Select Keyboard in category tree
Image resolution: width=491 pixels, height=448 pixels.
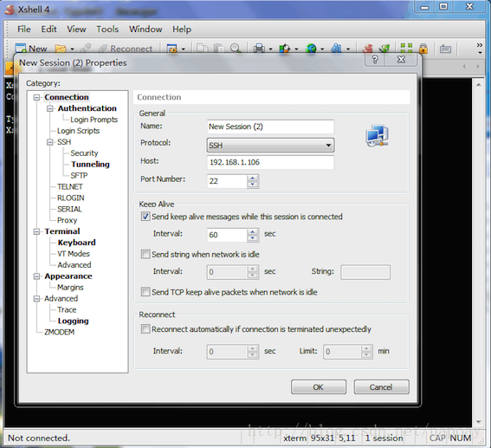[77, 243]
